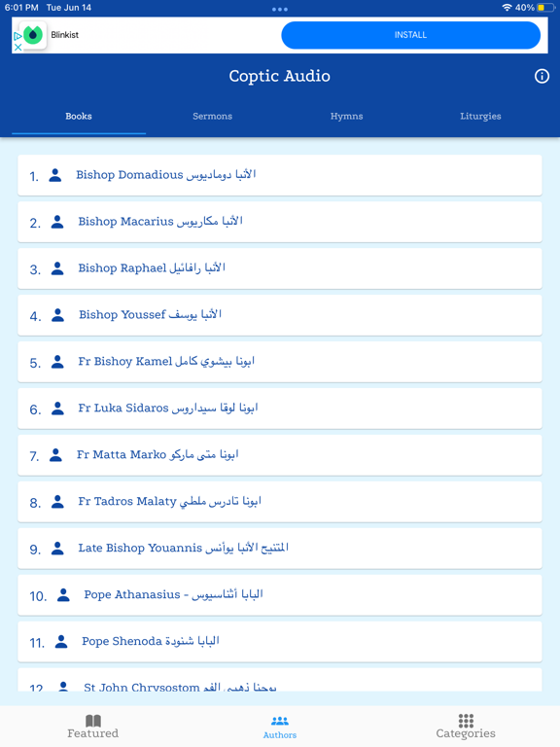Open author Pope Athanasius

(x=280, y=595)
